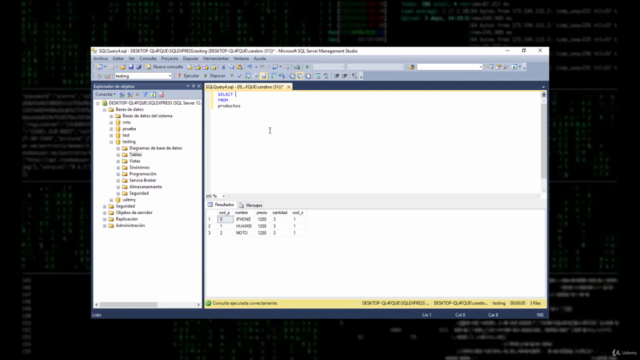Click the Undo arrow icon
Viewport: 640px width, 360px height.
point(249,67)
